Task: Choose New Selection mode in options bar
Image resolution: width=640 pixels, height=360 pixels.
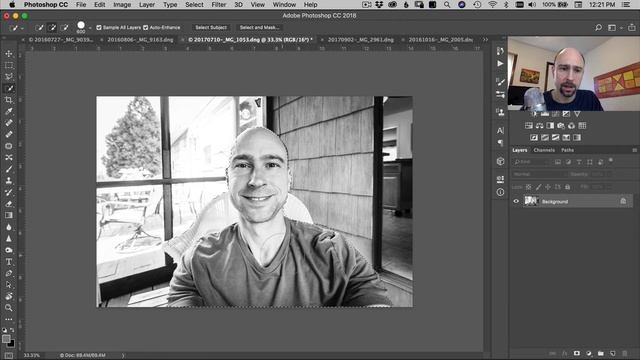Action: point(39,28)
